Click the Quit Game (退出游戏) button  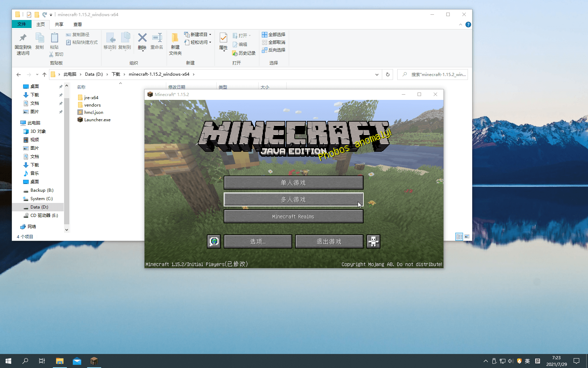tap(329, 241)
